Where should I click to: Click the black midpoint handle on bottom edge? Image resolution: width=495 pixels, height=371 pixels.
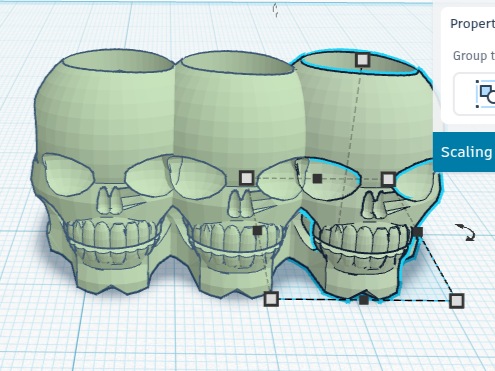pos(364,300)
